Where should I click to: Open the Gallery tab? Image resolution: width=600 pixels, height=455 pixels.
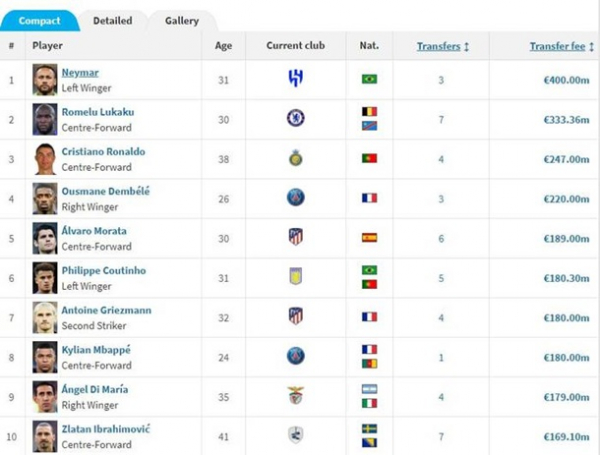tap(181, 20)
